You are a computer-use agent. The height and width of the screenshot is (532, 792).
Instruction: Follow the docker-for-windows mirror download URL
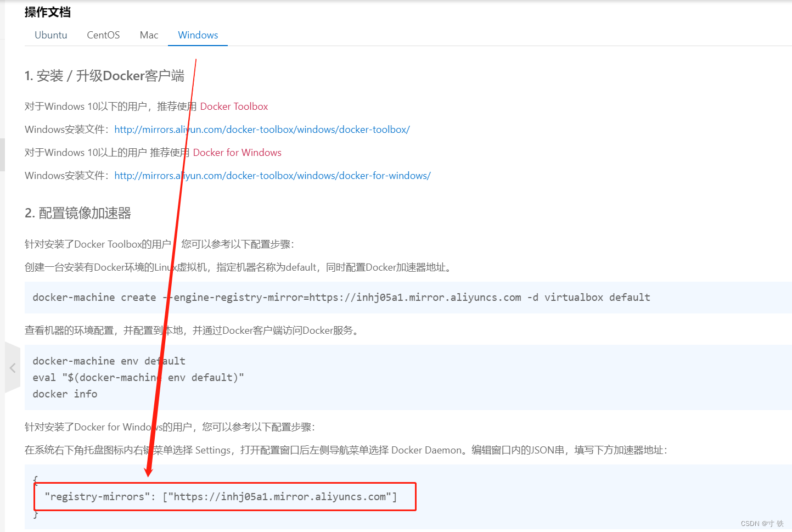tap(272, 176)
